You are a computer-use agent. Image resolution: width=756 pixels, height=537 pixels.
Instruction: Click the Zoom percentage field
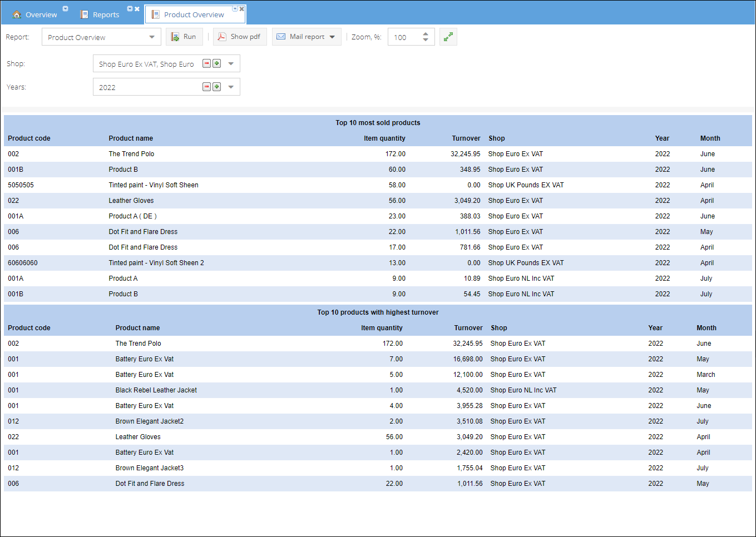(x=404, y=37)
